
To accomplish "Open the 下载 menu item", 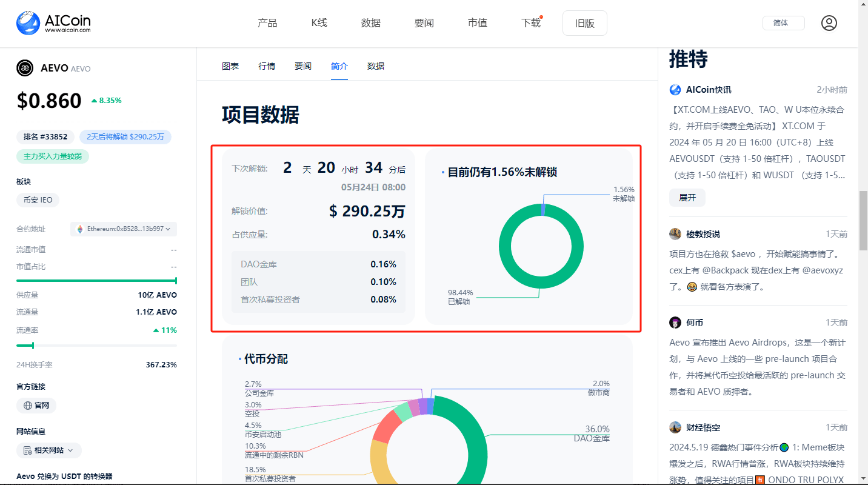I will click(x=531, y=23).
